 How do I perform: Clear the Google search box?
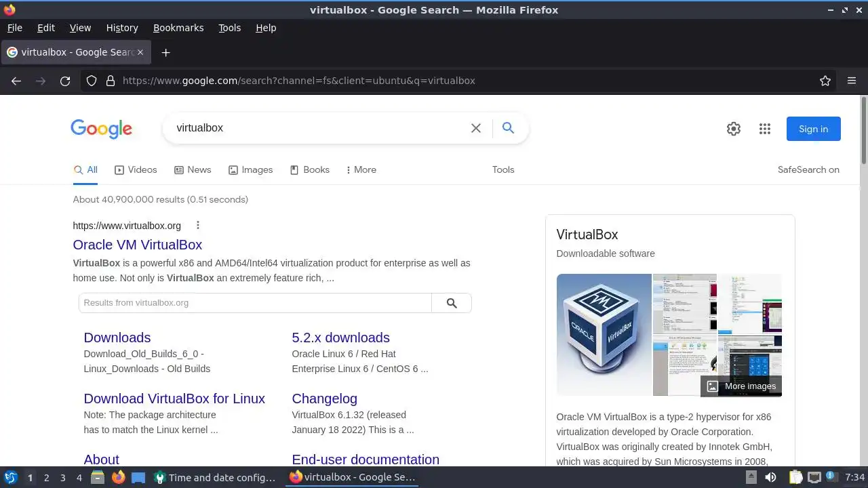(x=476, y=128)
